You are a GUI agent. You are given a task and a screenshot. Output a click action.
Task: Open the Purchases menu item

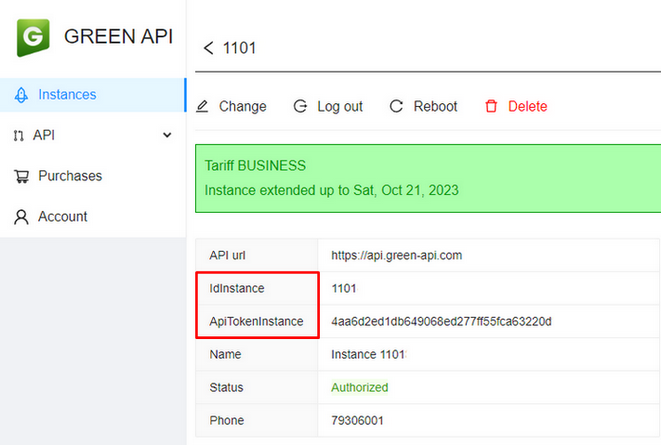[70, 176]
